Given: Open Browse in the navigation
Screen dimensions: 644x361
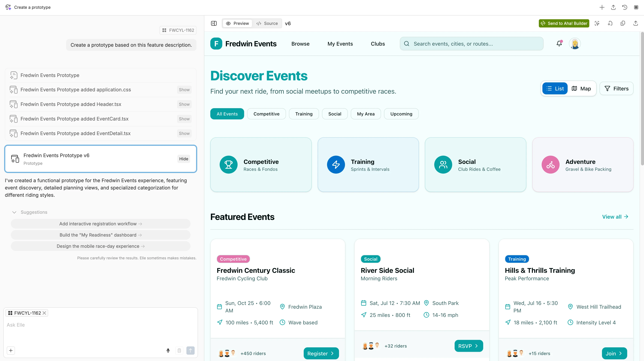Looking at the screenshot, I should (300, 44).
